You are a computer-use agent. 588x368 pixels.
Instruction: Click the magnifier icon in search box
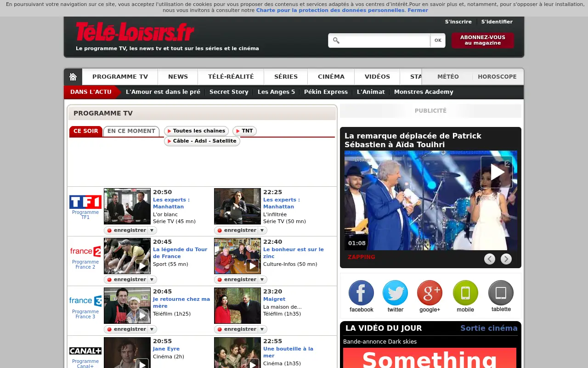336,40
